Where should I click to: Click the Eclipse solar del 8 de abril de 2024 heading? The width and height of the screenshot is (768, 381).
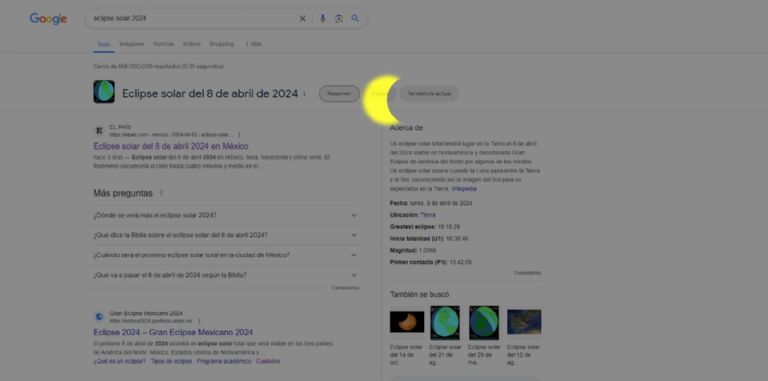point(210,94)
